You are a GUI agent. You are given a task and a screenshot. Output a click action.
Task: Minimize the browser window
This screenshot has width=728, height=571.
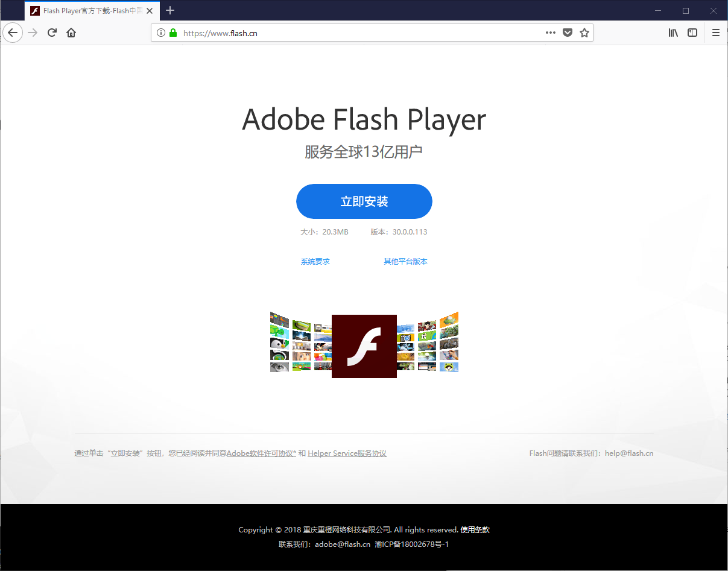coord(658,10)
